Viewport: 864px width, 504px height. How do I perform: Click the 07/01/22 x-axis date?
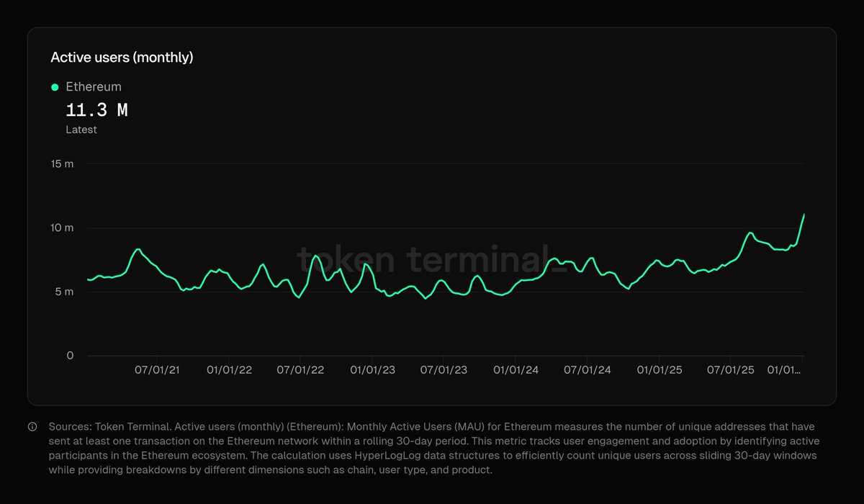(301, 370)
